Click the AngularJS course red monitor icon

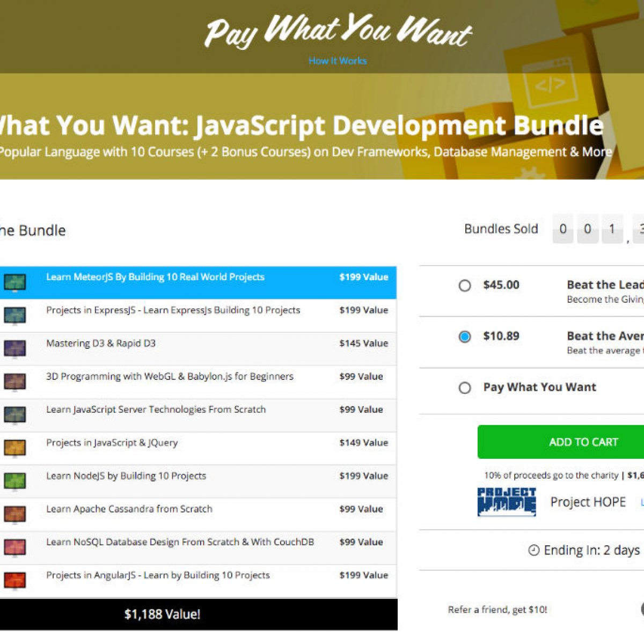[14, 580]
